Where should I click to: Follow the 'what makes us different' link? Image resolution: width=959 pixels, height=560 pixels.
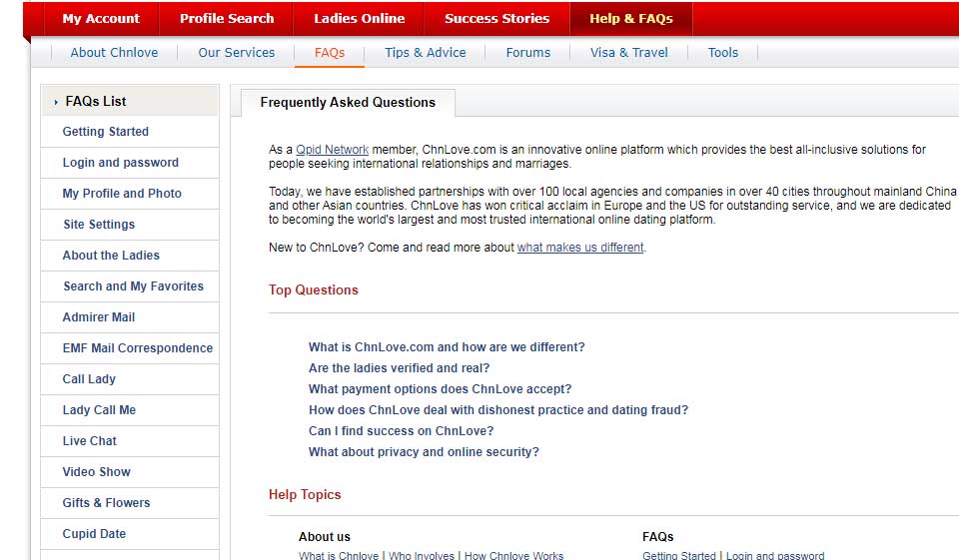579,248
